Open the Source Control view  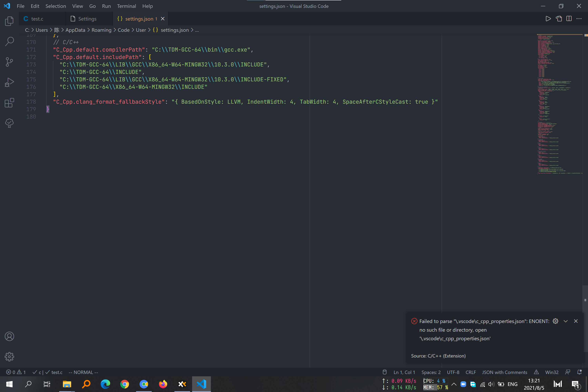tap(9, 62)
